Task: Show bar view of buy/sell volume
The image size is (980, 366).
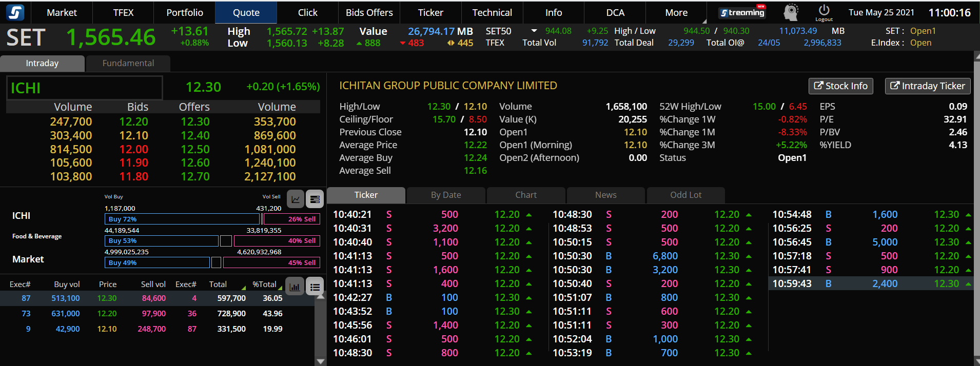Action: [x=315, y=199]
